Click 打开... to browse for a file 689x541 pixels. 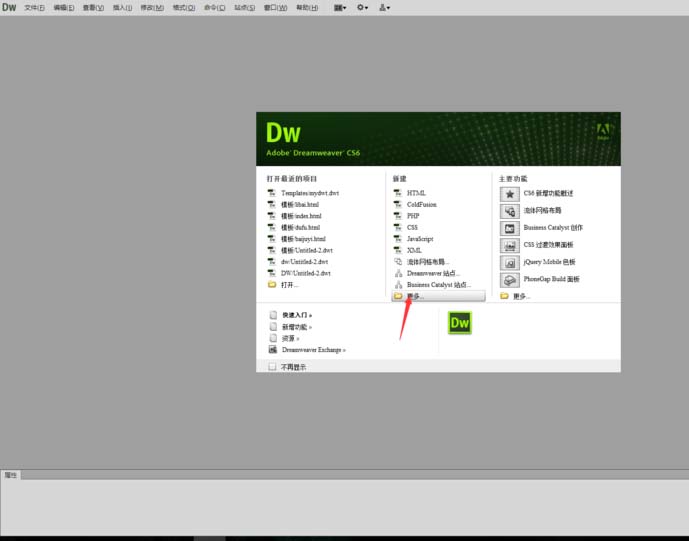pyautogui.click(x=290, y=284)
